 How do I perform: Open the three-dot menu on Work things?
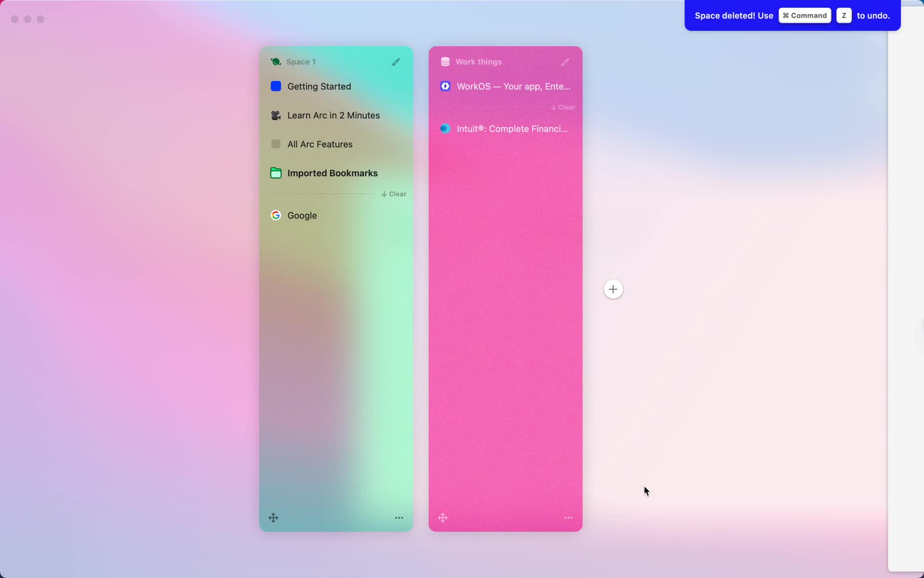[568, 517]
